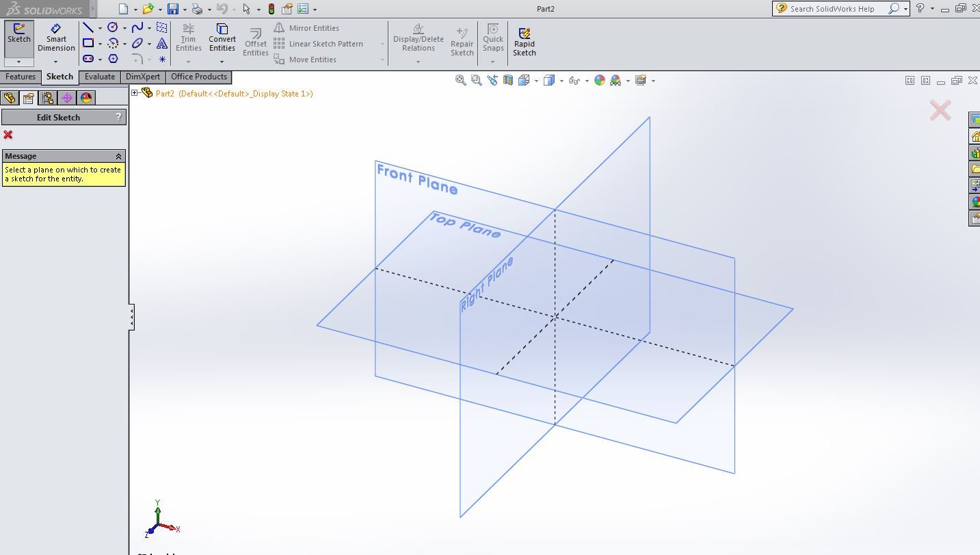Switch to the Features tab
Image resolution: width=980 pixels, height=555 pixels.
tap(21, 77)
